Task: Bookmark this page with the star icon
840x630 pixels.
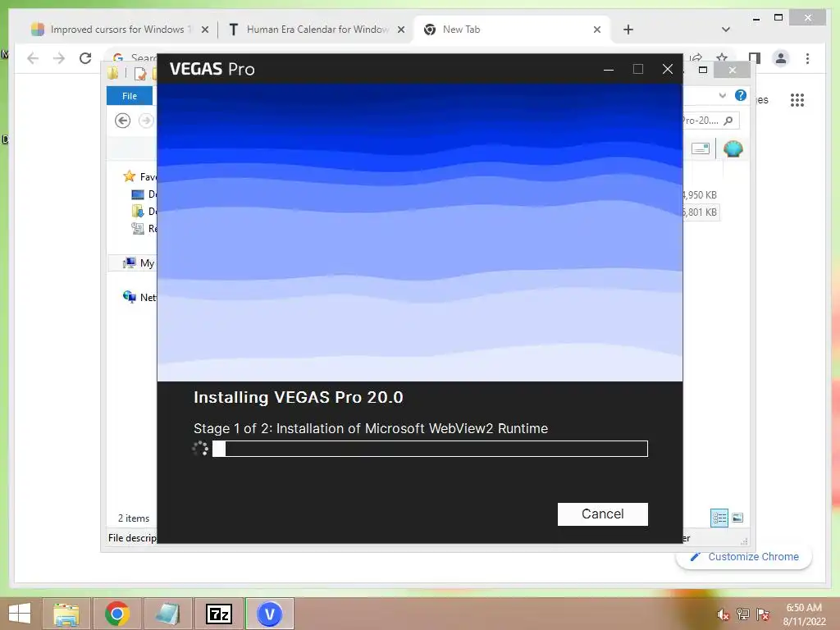Action: click(722, 57)
